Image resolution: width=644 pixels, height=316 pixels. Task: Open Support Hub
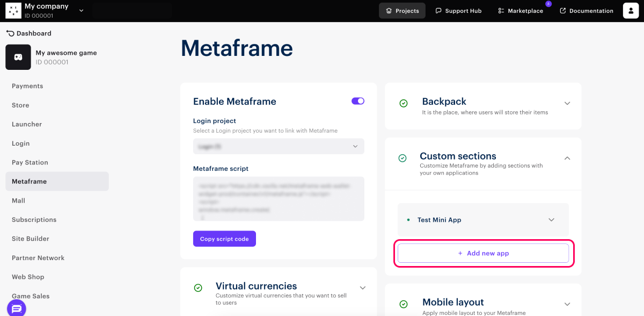[458, 11]
